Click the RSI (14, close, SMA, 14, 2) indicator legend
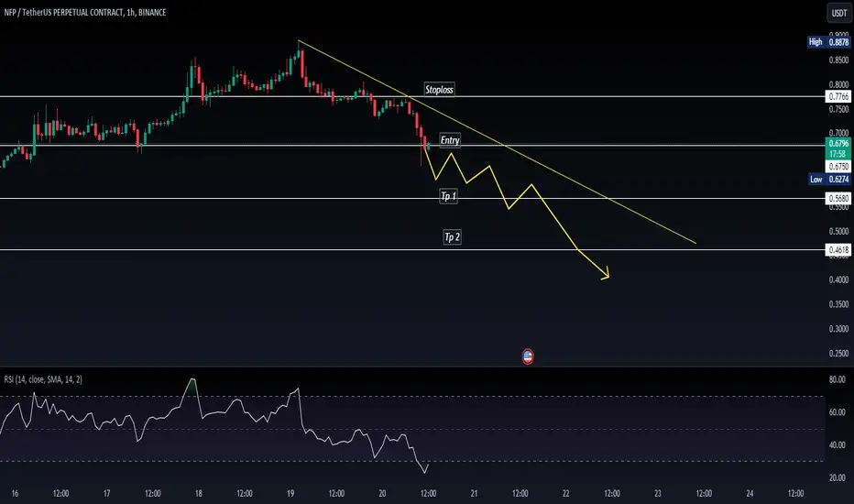Screen dimensions: 854x504 (x=43, y=379)
